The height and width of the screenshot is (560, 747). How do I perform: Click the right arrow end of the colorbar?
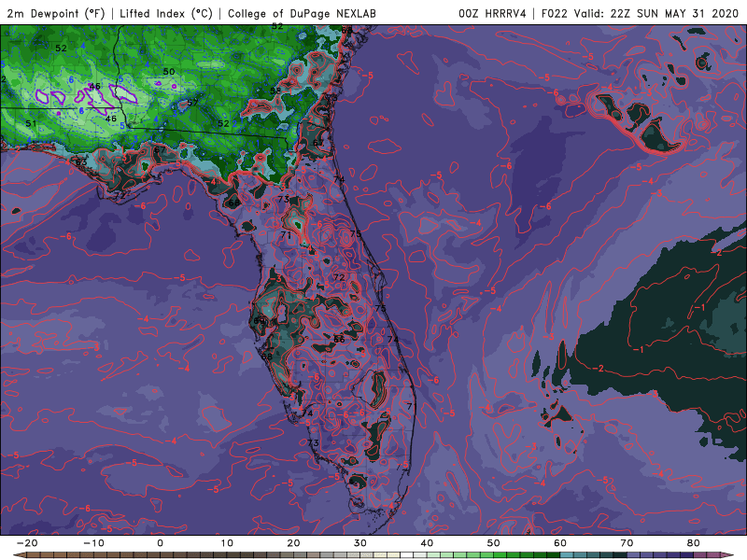728,555
